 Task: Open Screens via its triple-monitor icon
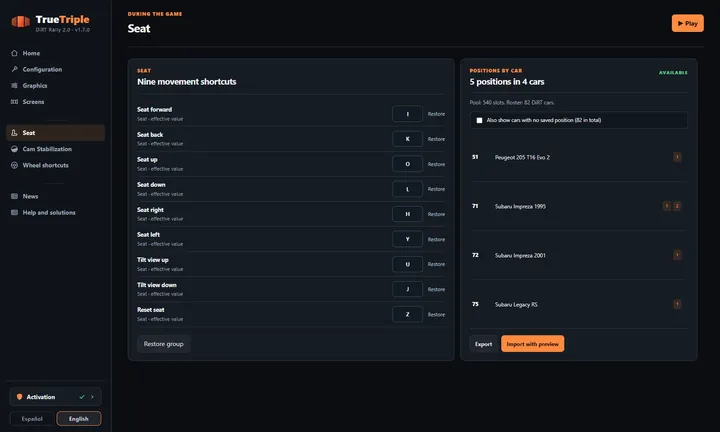tap(14, 102)
